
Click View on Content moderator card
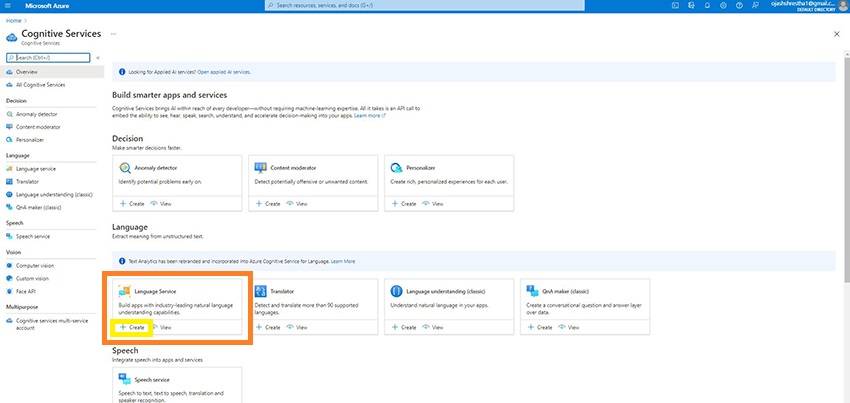(x=297, y=204)
